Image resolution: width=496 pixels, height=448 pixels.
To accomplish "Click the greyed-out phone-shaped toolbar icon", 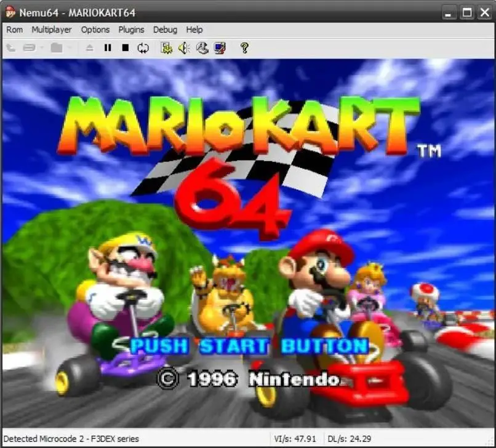I will click(11, 48).
